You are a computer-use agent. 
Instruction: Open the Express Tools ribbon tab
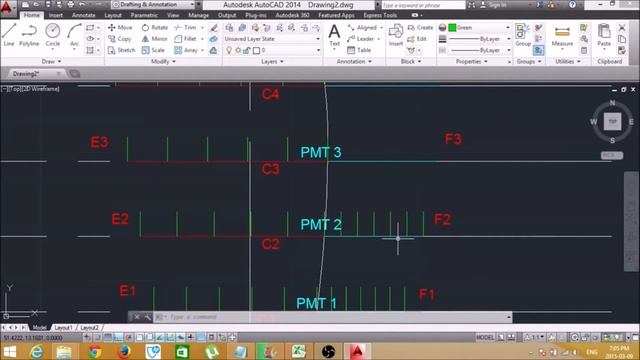point(380,15)
